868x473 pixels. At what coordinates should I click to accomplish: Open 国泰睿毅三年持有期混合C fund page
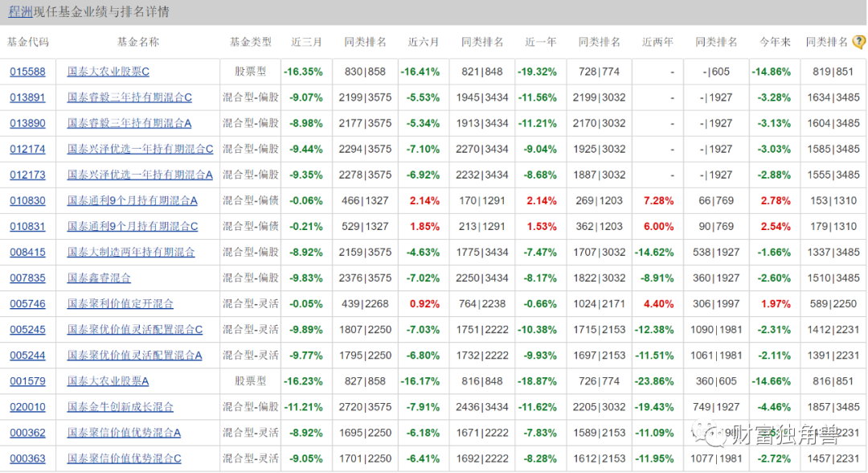point(129,97)
